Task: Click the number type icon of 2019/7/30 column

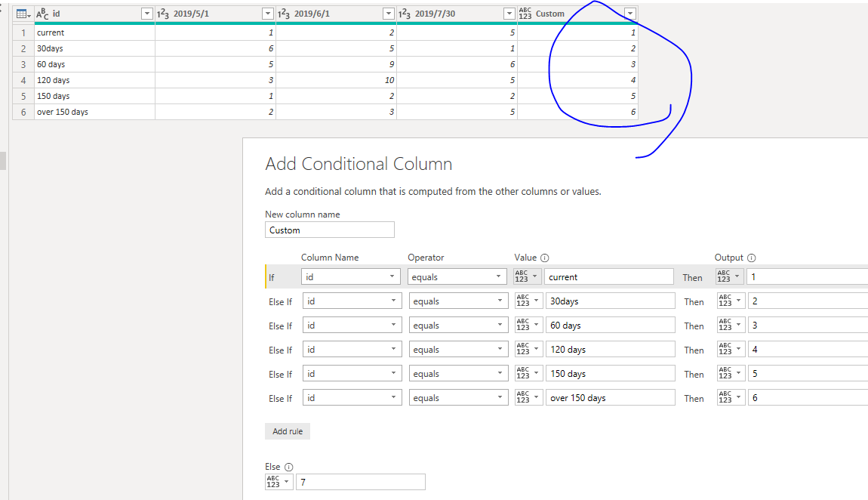Action: pyautogui.click(x=404, y=14)
